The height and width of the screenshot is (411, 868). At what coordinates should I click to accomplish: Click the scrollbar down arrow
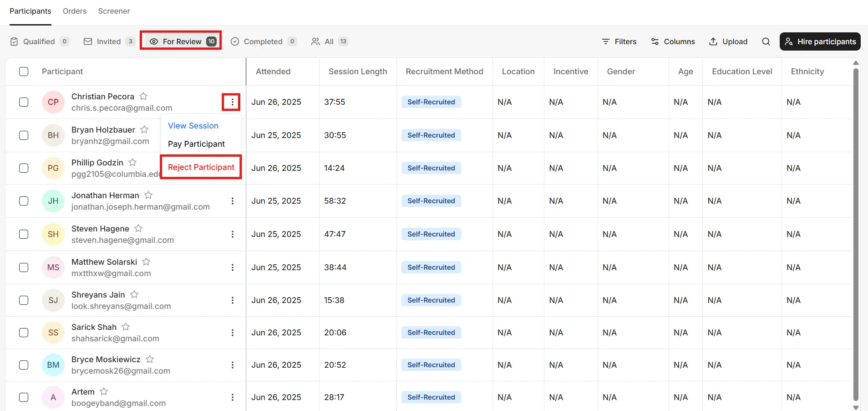pos(856,407)
